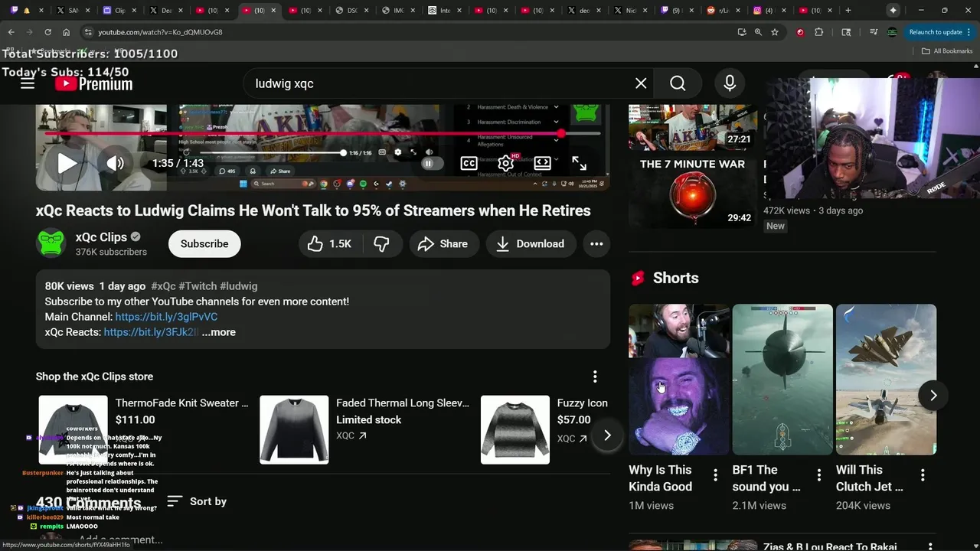The height and width of the screenshot is (551, 980).
Task: Show next Shorts with arrow
Action: [x=933, y=395]
